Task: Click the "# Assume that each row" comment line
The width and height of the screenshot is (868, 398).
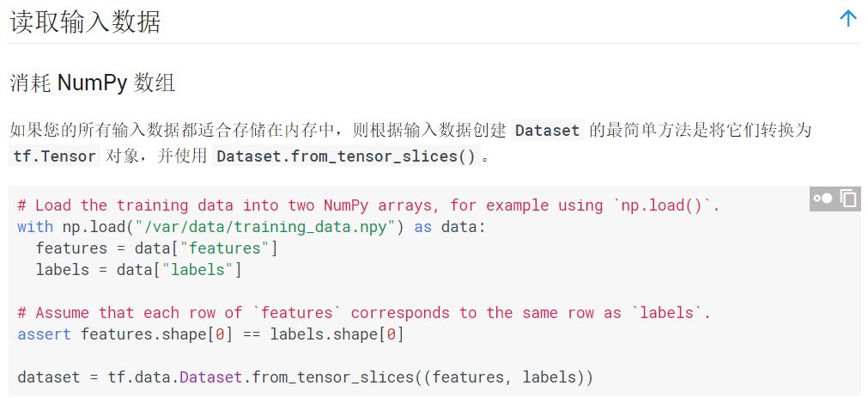Action: tap(364, 313)
